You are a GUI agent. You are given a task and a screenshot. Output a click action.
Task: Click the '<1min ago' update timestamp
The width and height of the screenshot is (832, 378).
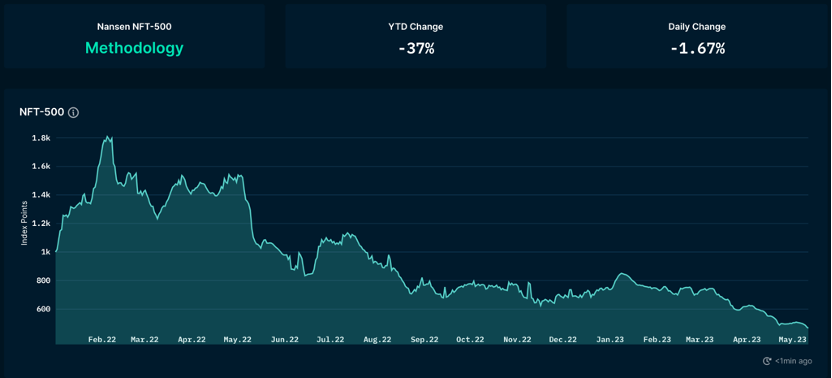pos(793,361)
